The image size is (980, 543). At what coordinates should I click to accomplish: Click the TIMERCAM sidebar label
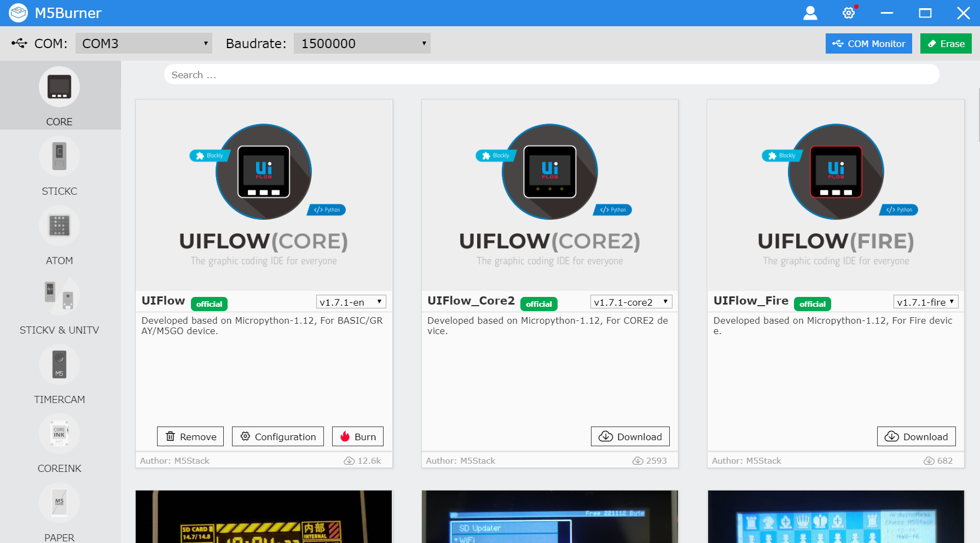pos(59,400)
